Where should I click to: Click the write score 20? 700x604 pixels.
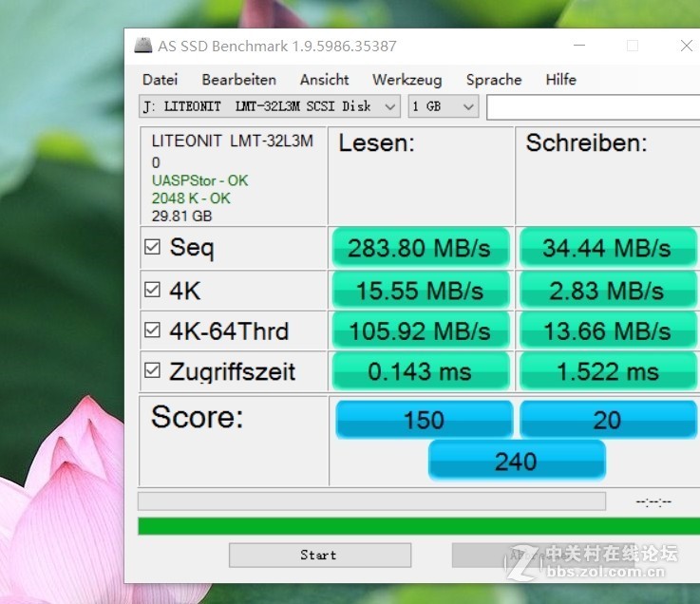click(x=608, y=420)
